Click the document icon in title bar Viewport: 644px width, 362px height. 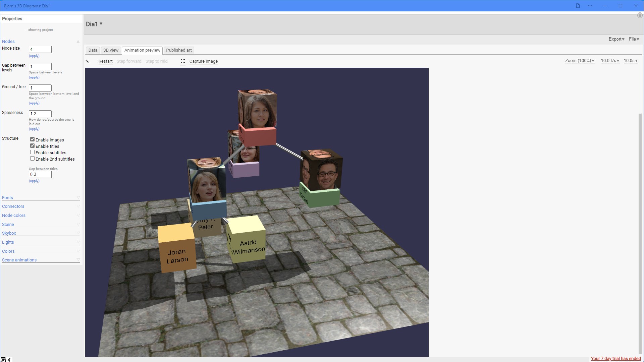578,6
